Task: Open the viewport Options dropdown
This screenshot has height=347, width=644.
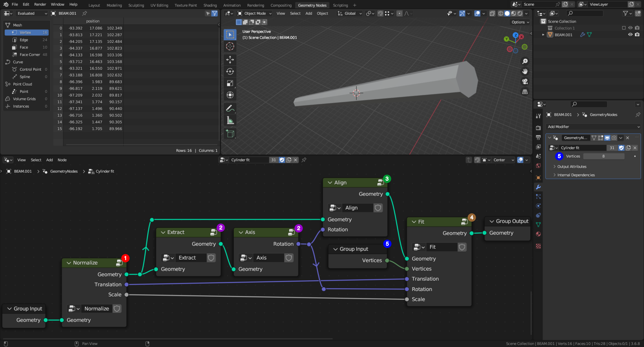Action: pyautogui.click(x=520, y=22)
